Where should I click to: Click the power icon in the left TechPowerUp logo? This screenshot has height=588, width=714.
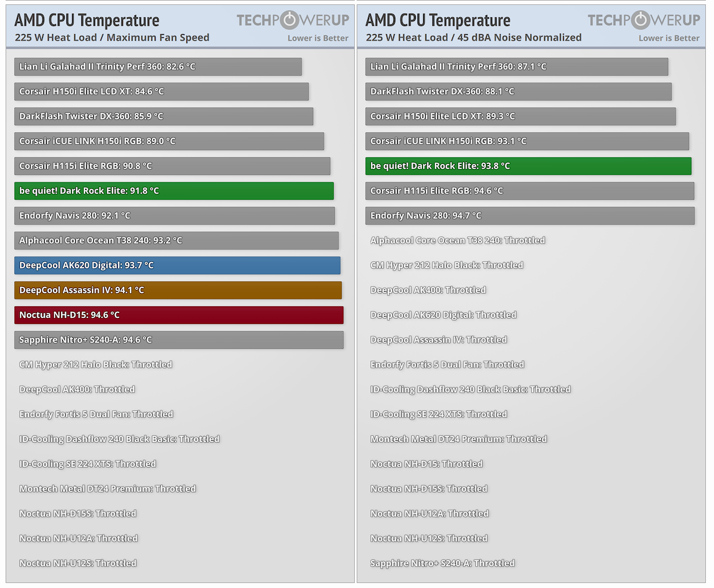tap(289, 20)
